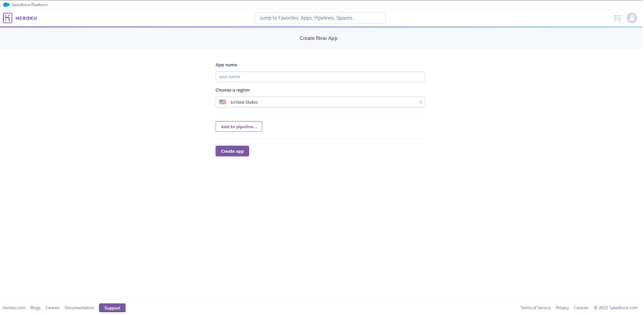
Task: Open the Cookies footer link
Action: pos(581,308)
